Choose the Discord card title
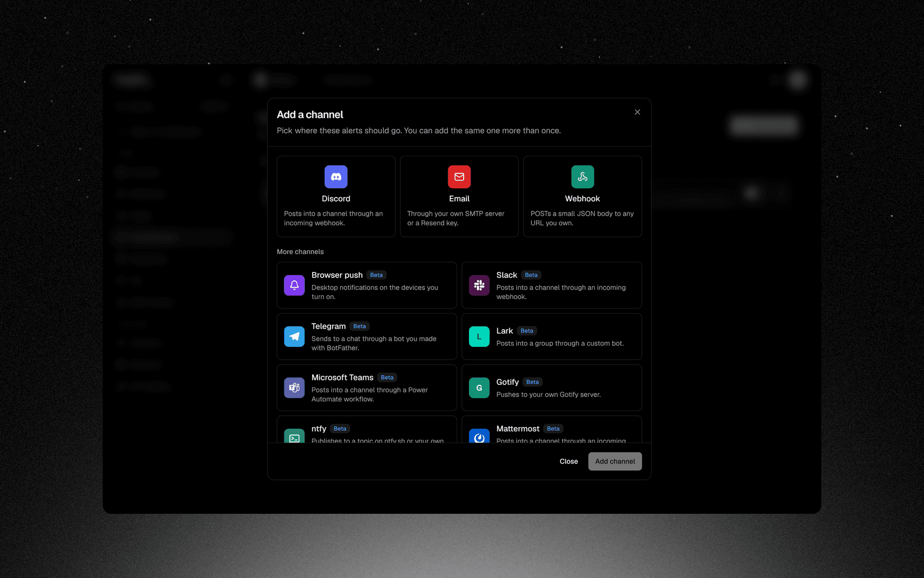 coord(336,199)
